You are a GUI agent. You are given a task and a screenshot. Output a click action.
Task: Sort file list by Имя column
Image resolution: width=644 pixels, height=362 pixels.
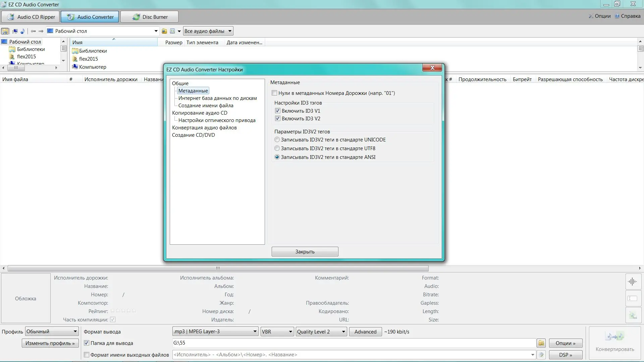pos(114,43)
